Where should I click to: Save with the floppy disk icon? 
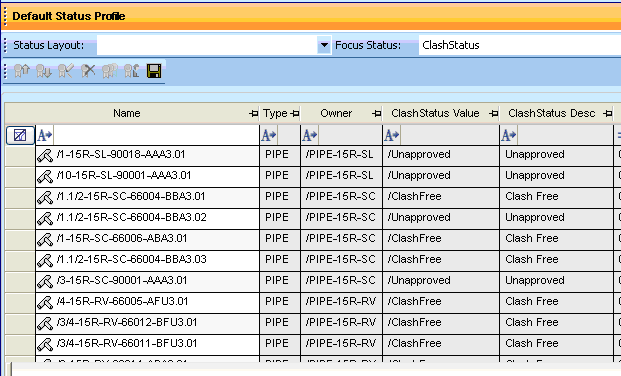tap(154, 71)
